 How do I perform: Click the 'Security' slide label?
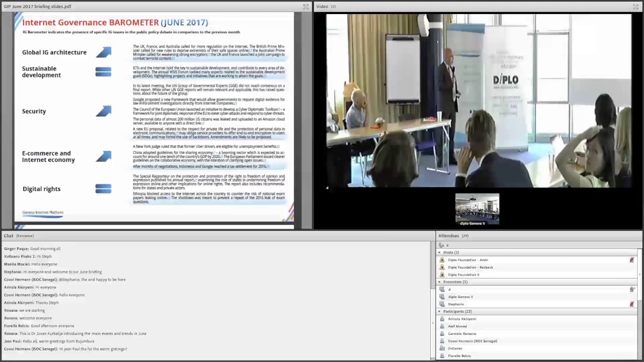(x=34, y=112)
